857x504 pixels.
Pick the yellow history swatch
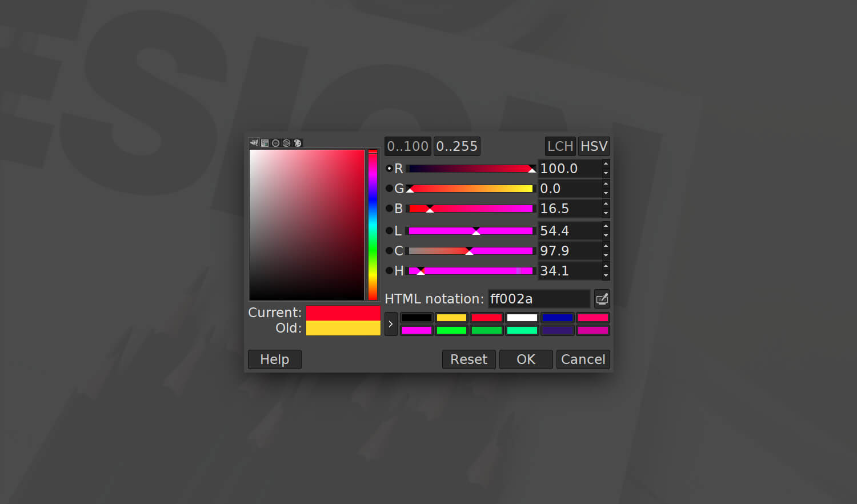[x=451, y=318]
